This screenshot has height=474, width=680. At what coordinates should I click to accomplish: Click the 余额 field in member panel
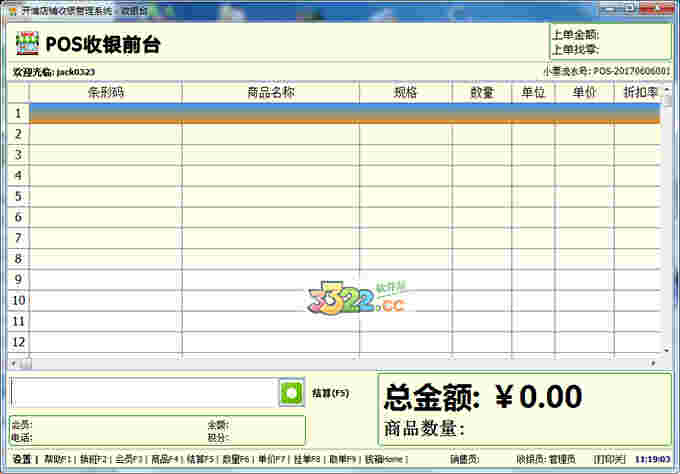point(218,424)
